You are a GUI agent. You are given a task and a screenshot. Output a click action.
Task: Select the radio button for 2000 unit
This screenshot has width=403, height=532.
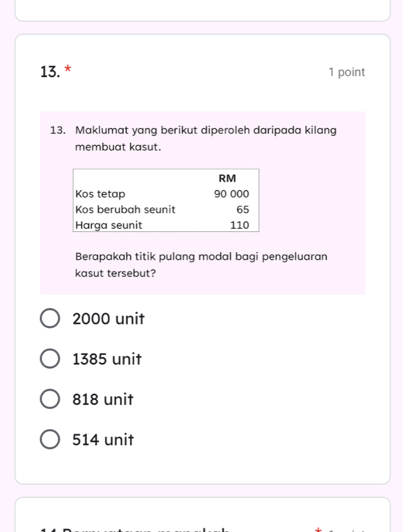click(50, 319)
